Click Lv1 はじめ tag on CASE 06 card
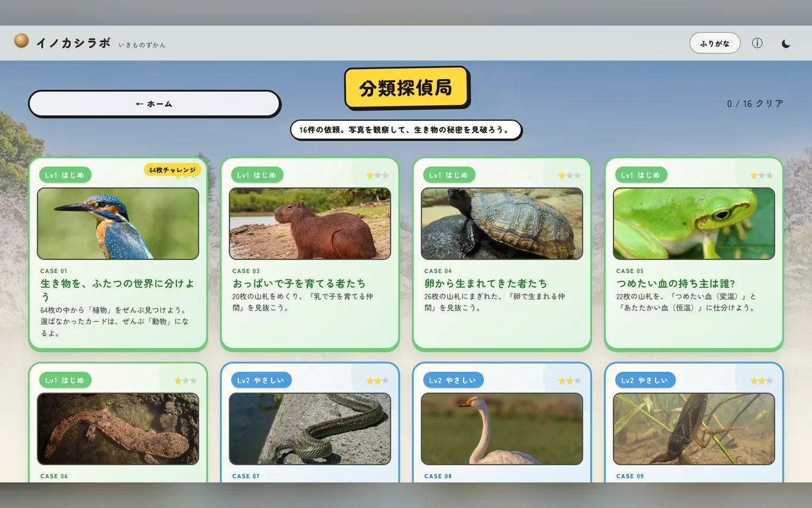The width and height of the screenshot is (812, 508). [65, 380]
